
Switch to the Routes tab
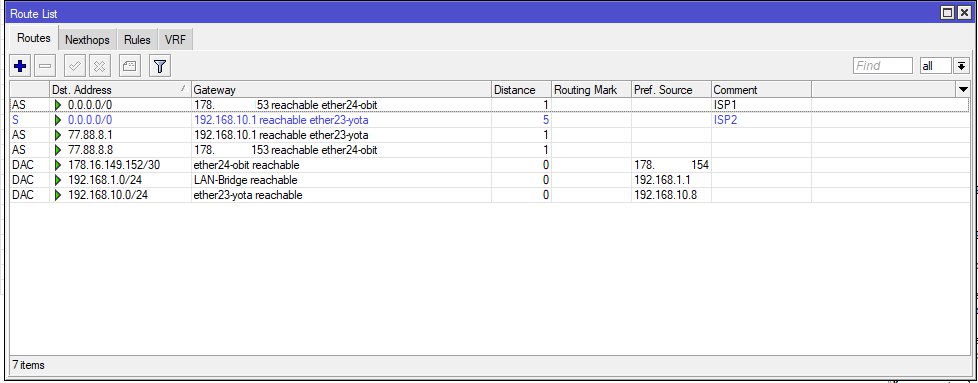[x=34, y=38]
